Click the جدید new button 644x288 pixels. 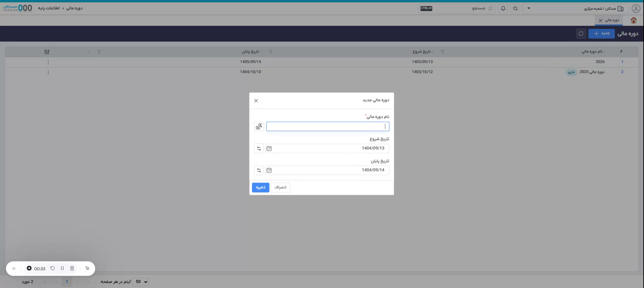601,34
